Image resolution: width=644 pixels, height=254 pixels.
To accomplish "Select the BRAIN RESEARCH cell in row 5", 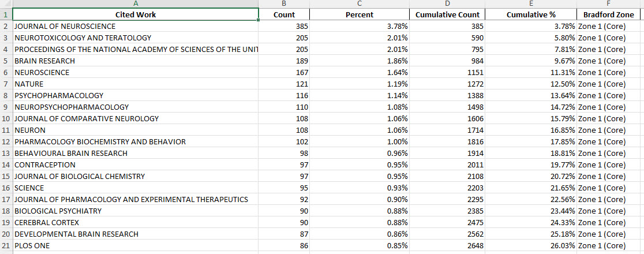I will coord(136,61).
